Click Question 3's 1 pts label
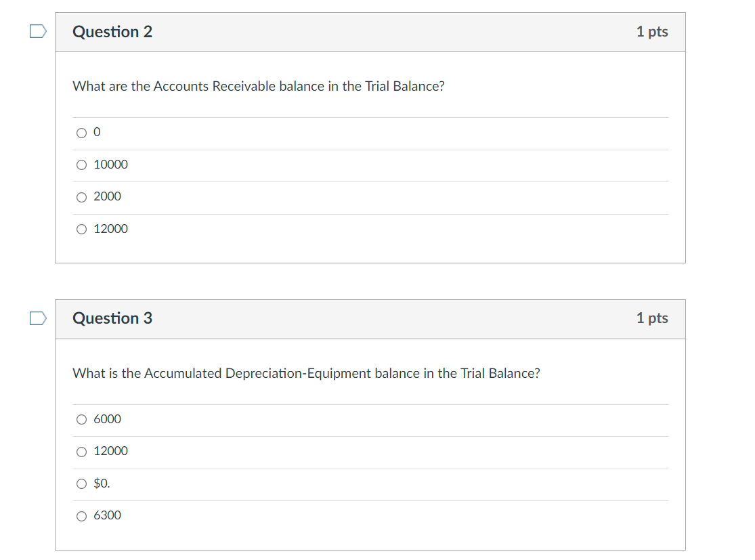The width and height of the screenshot is (755, 560). pyautogui.click(x=651, y=318)
